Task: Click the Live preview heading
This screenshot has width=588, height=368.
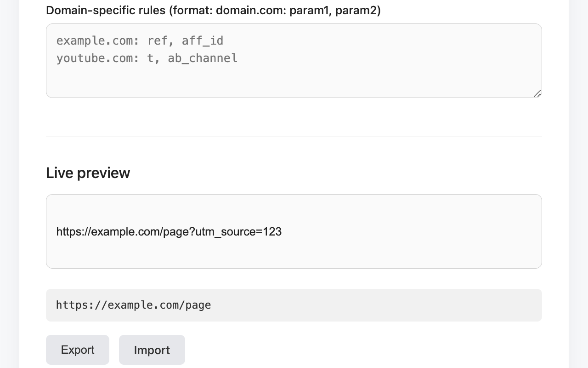Action: pyautogui.click(x=88, y=172)
